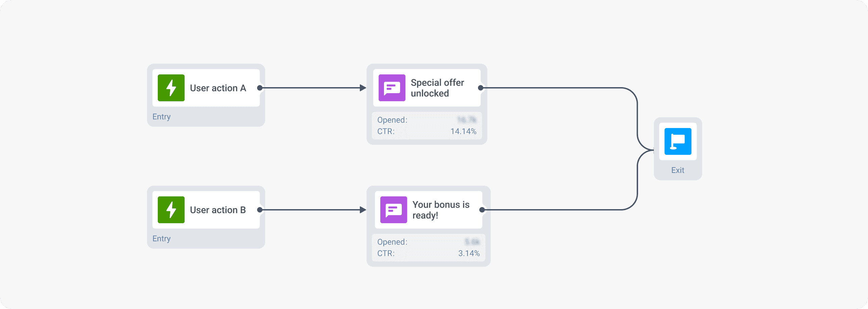Click the output connector dot of User action A

tap(260, 88)
